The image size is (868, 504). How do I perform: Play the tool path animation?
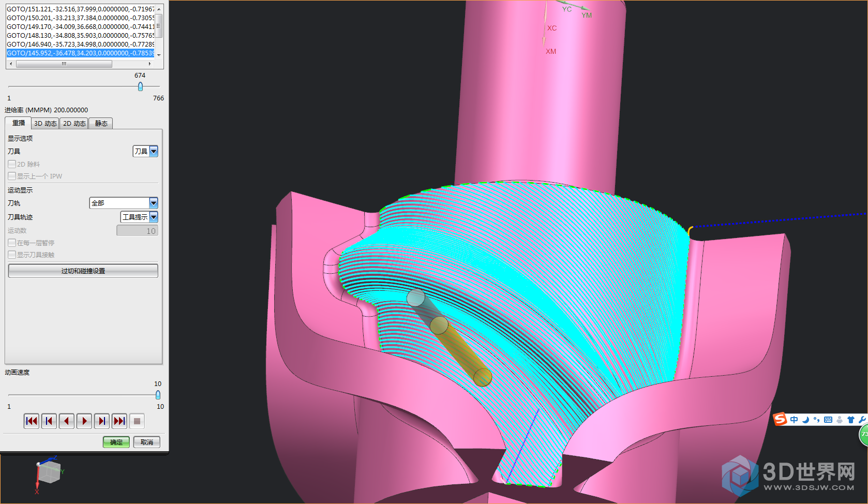pos(84,421)
